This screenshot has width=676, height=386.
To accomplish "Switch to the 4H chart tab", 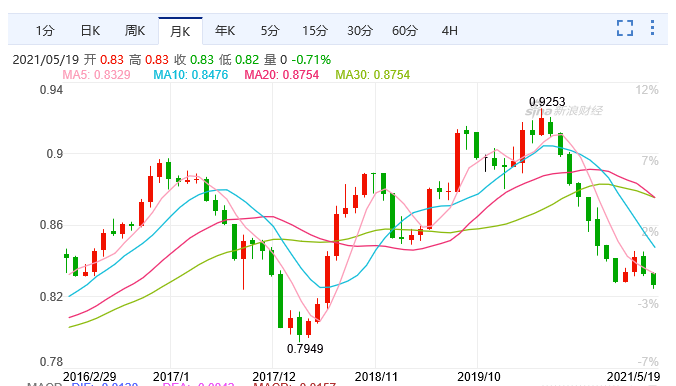I will click(x=450, y=31).
